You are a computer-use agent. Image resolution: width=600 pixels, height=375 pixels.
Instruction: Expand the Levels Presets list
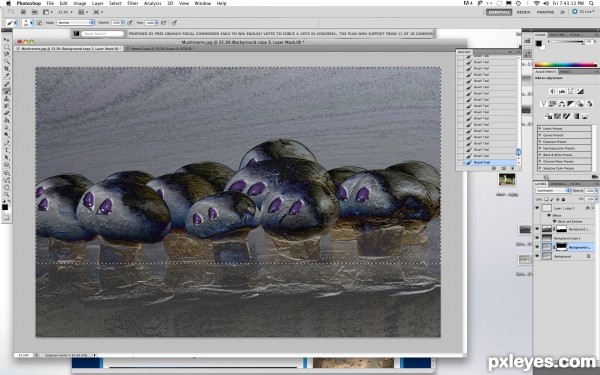click(x=564, y=129)
